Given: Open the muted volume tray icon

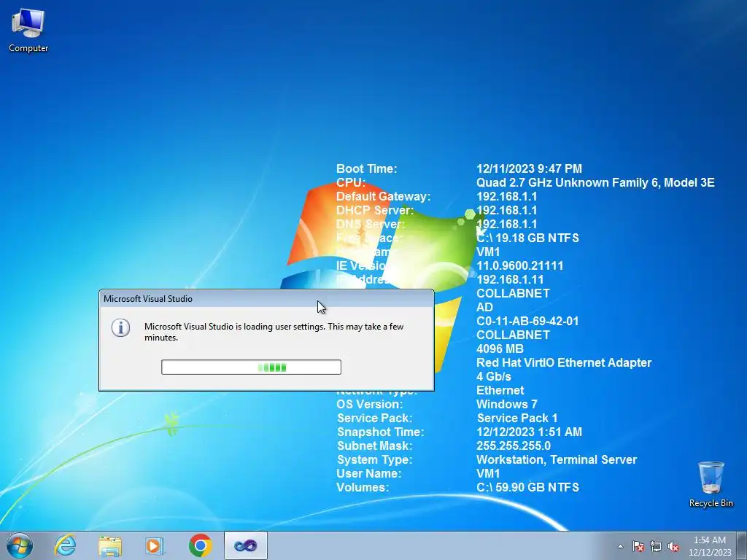Looking at the screenshot, I should [x=673, y=546].
